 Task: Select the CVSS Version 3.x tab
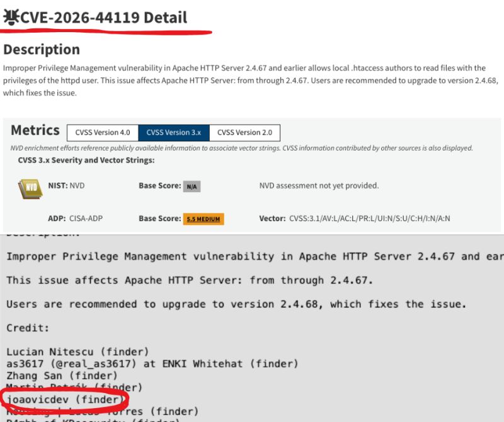(174, 132)
